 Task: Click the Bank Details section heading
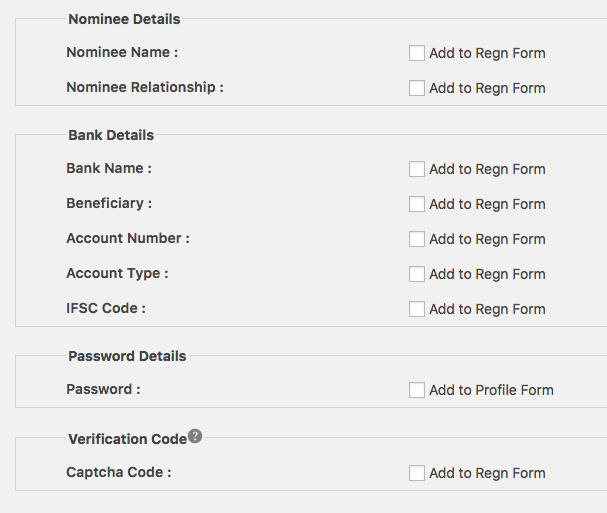pyautogui.click(x=111, y=135)
